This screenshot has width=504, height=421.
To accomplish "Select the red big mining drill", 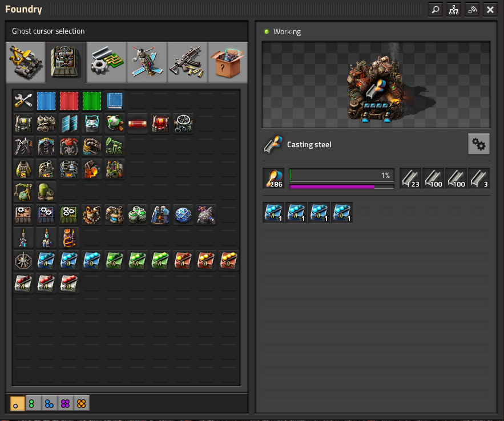I will click(x=69, y=147).
